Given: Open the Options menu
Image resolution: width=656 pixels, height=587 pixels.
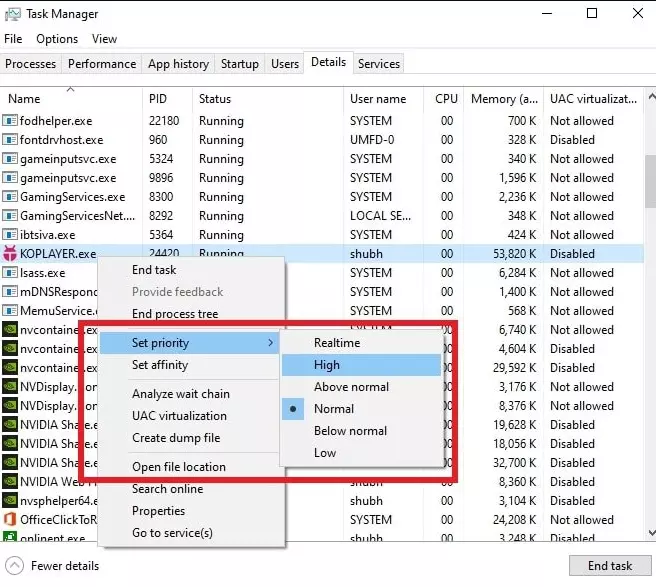Looking at the screenshot, I should coord(57,39).
